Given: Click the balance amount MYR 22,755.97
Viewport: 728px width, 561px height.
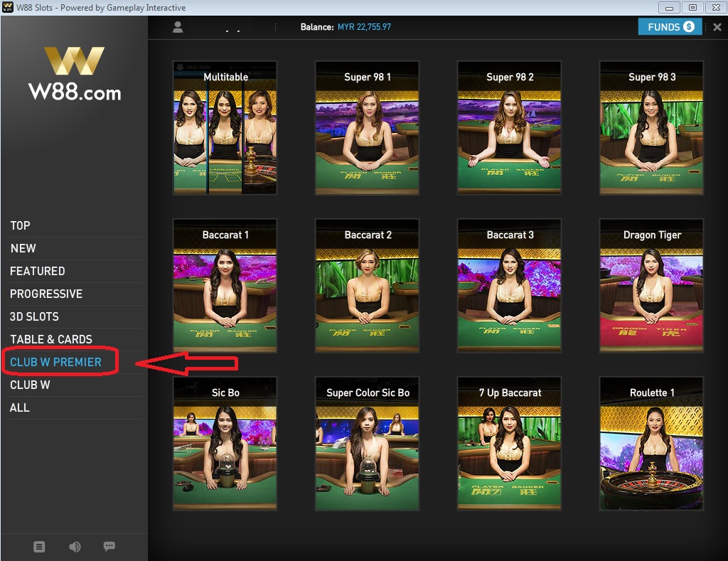Looking at the screenshot, I should click(x=364, y=27).
